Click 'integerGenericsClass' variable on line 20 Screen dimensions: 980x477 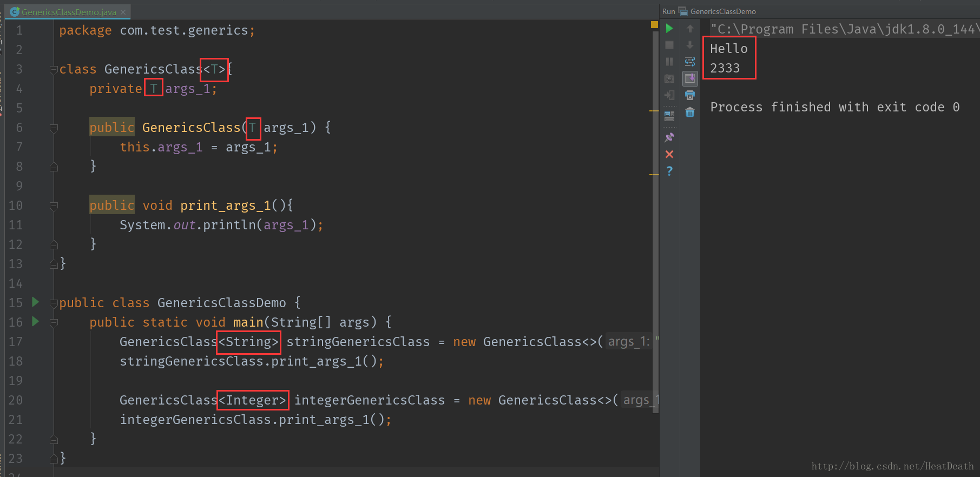370,400
